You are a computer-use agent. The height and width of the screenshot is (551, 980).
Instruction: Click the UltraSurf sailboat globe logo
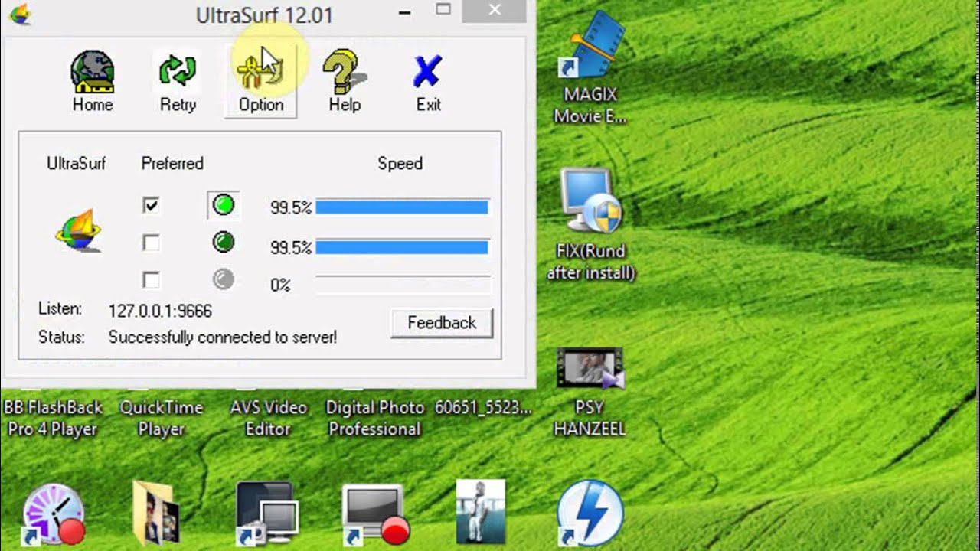[79, 230]
